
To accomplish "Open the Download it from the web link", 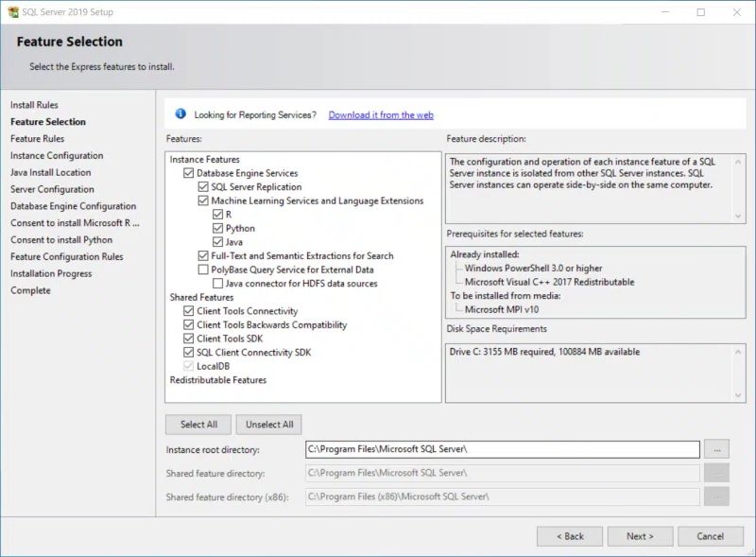I will (380, 114).
